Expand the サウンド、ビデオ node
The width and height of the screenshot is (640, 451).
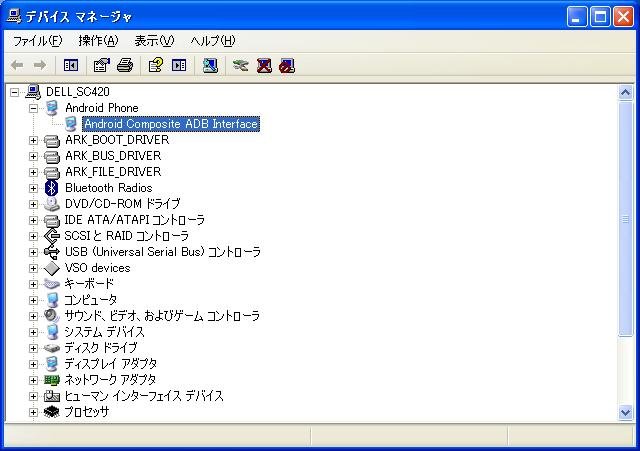(x=33, y=316)
